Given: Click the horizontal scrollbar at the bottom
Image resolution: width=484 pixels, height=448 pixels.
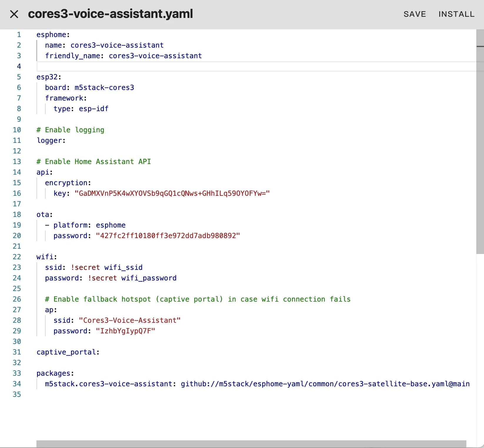Looking at the screenshot, I should pyautogui.click(x=251, y=444).
